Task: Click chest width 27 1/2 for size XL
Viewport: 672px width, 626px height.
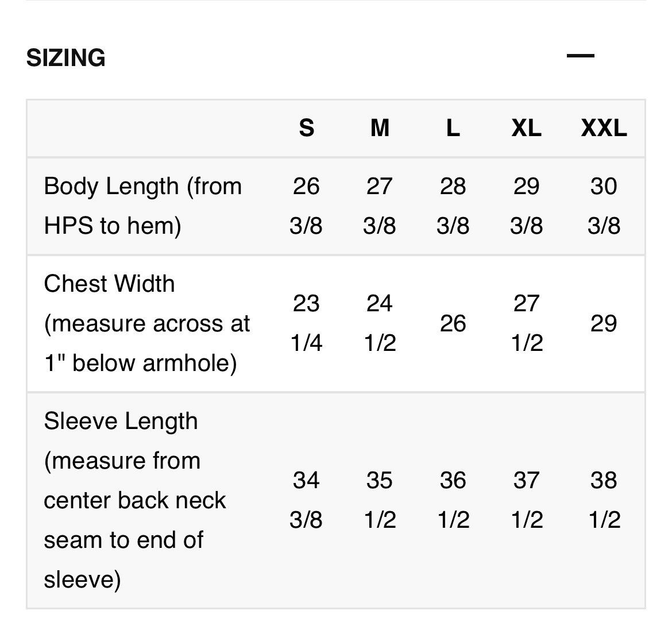Action: click(x=527, y=323)
